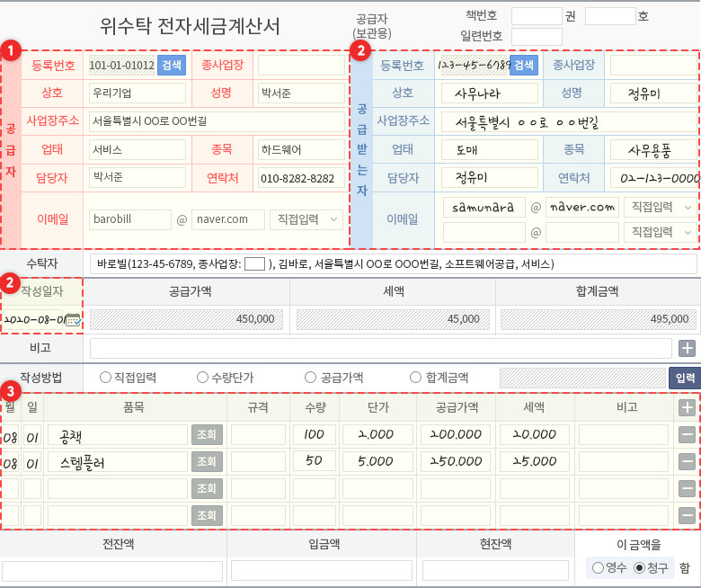Edit recipient 상호 field 사무나라

click(490, 93)
